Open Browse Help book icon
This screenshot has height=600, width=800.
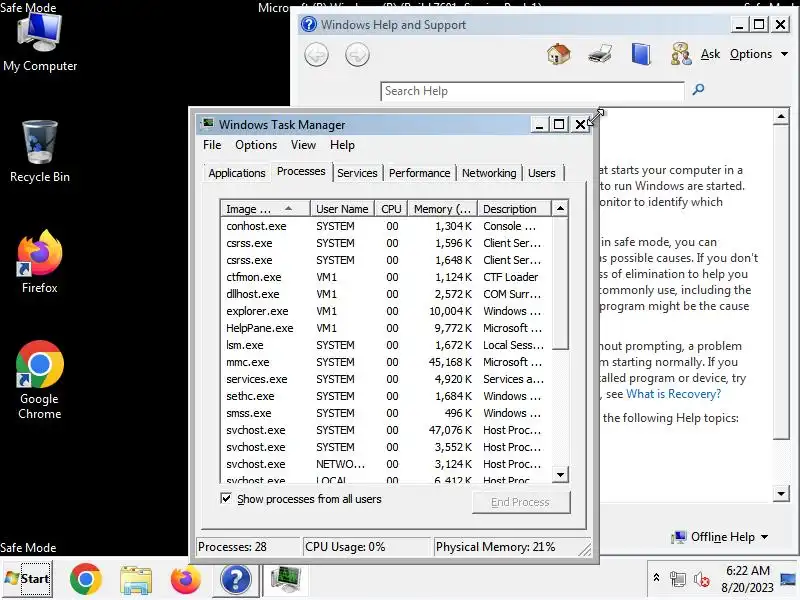click(641, 54)
